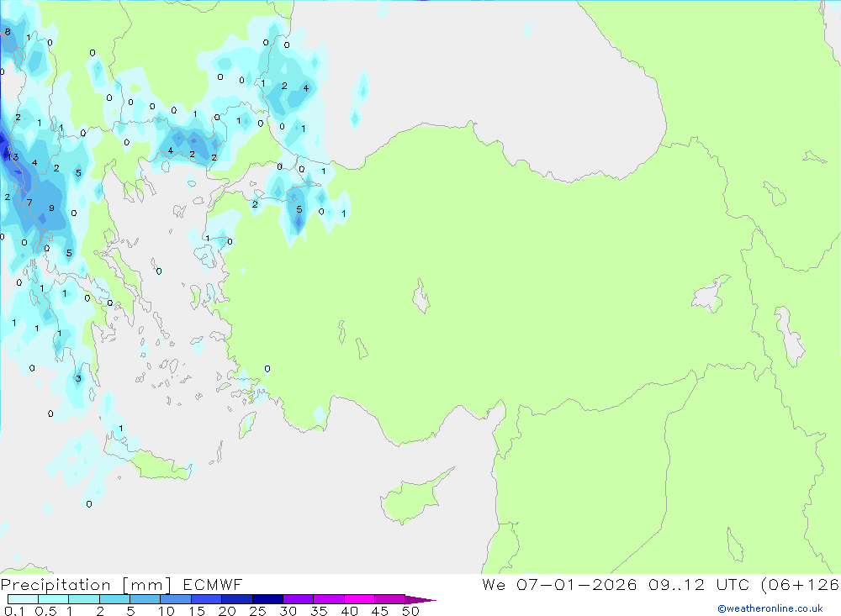Click the "20" legend scale label
The image size is (841, 616).
(x=227, y=611)
